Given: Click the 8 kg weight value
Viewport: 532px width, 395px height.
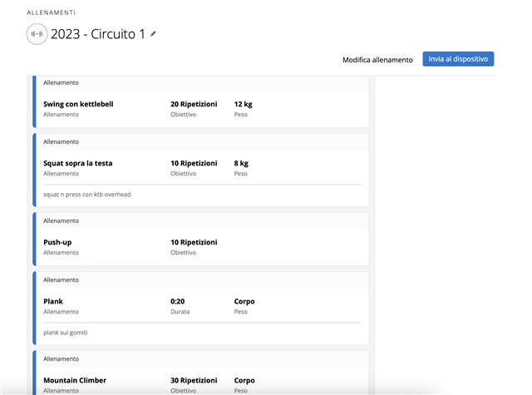Looking at the screenshot, I should (241, 163).
